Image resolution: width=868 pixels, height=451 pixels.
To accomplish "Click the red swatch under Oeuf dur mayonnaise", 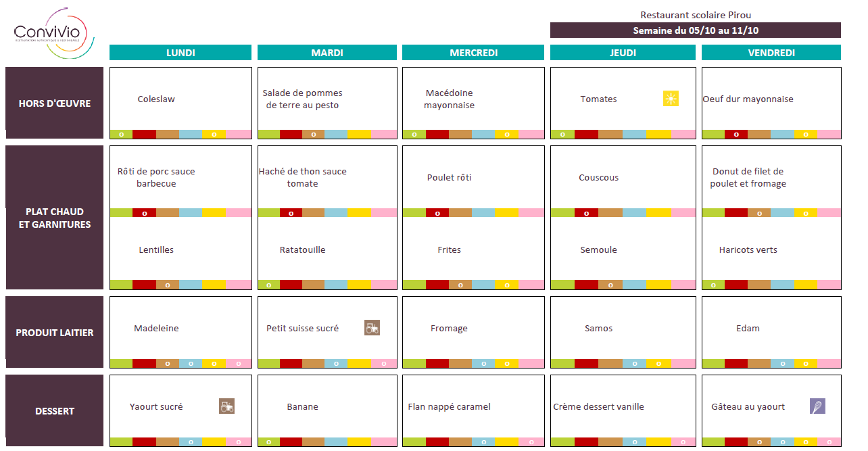I will pyautogui.click(x=736, y=134).
